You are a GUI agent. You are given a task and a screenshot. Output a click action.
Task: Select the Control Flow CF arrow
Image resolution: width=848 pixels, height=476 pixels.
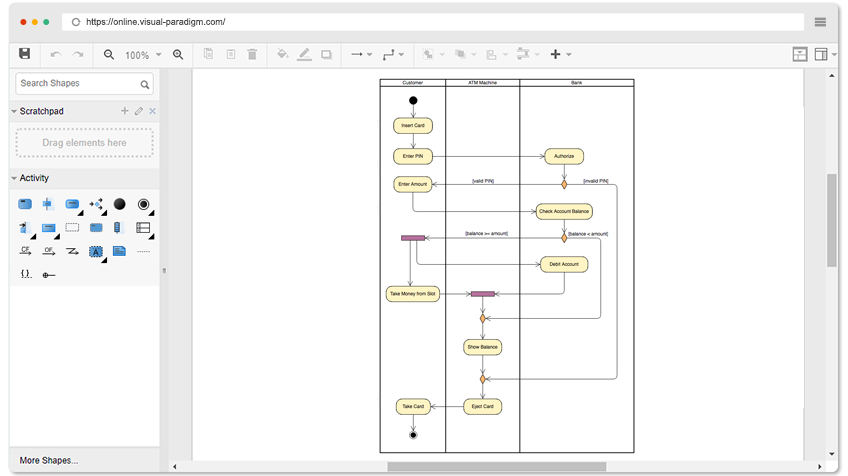pos(25,251)
